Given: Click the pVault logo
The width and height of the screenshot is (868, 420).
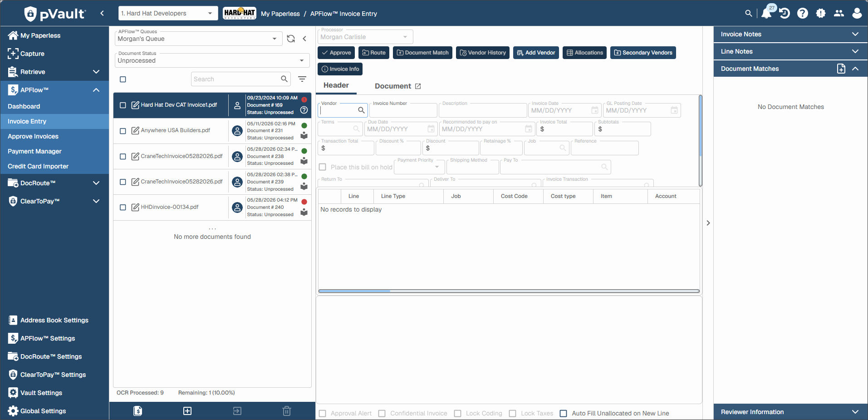Looking at the screenshot, I should point(54,14).
